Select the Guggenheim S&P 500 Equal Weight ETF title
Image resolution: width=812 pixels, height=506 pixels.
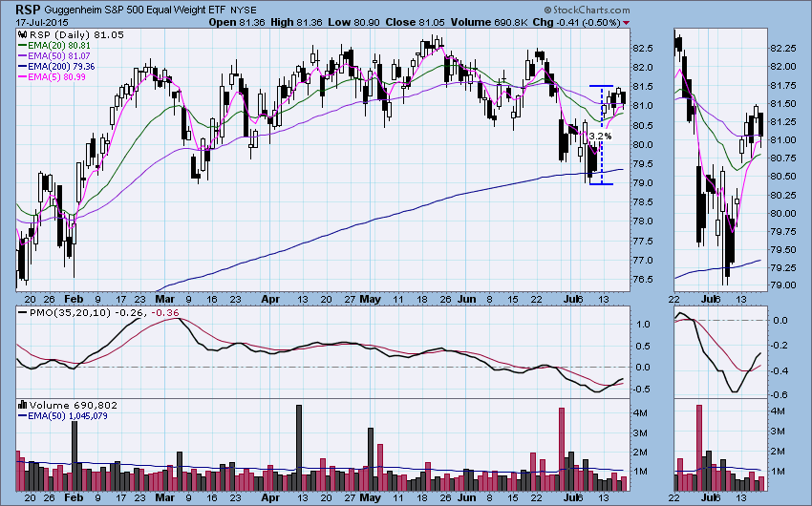coord(135,11)
